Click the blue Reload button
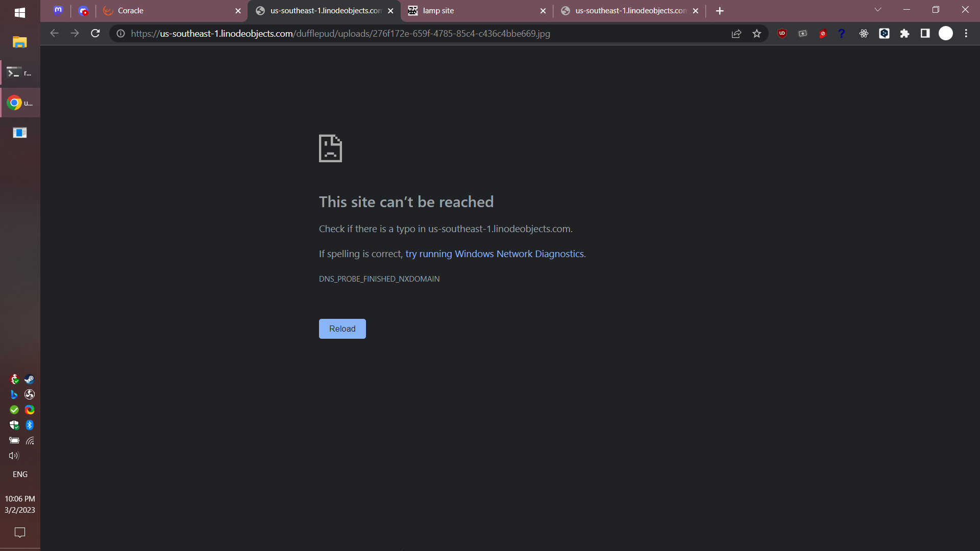This screenshot has width=980, height=551. coord(342,329)
